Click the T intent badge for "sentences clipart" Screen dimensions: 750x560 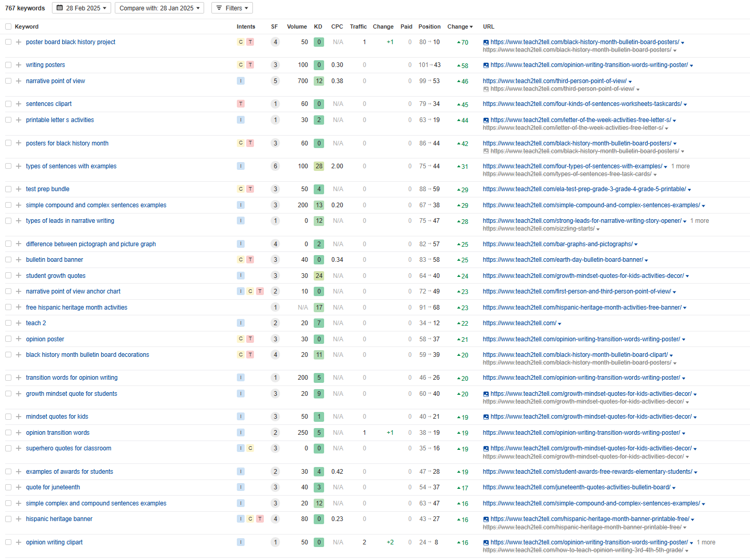[x=240, y=104]
